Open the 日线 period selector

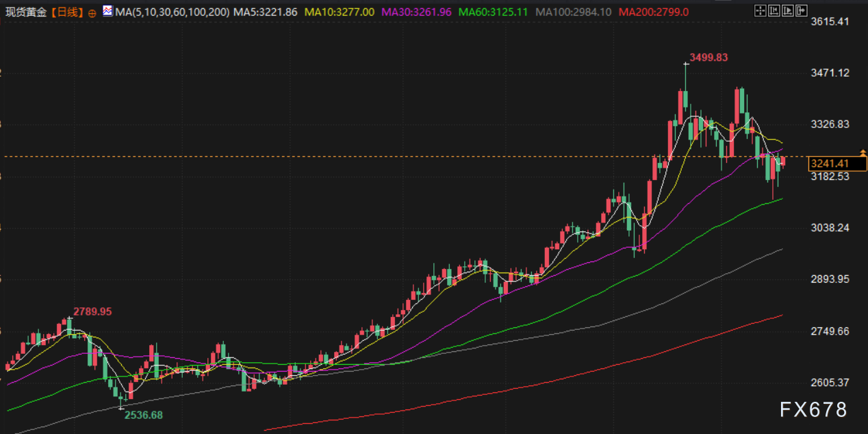(66, 12)
